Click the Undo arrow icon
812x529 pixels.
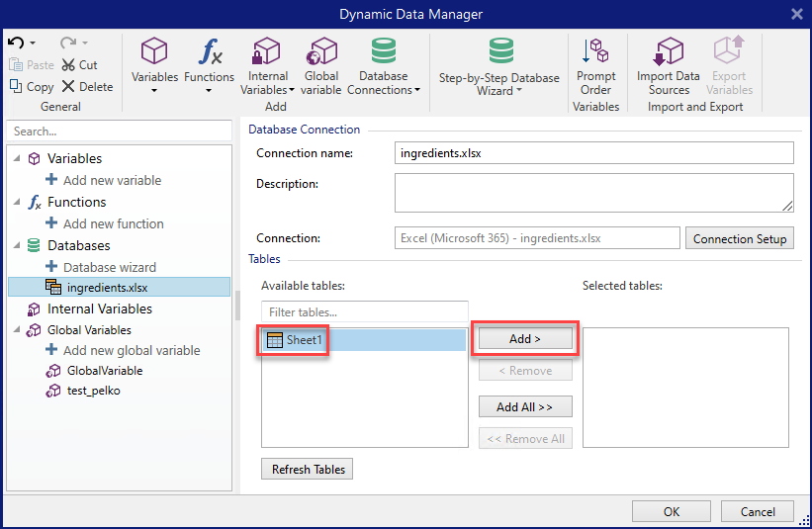(16, 44)
